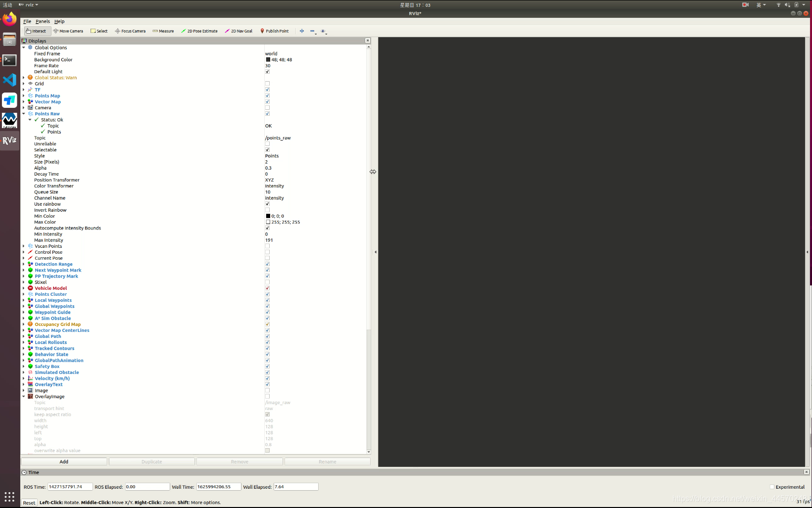Open the Show Applications grid
812x508 pixels.
9,497
